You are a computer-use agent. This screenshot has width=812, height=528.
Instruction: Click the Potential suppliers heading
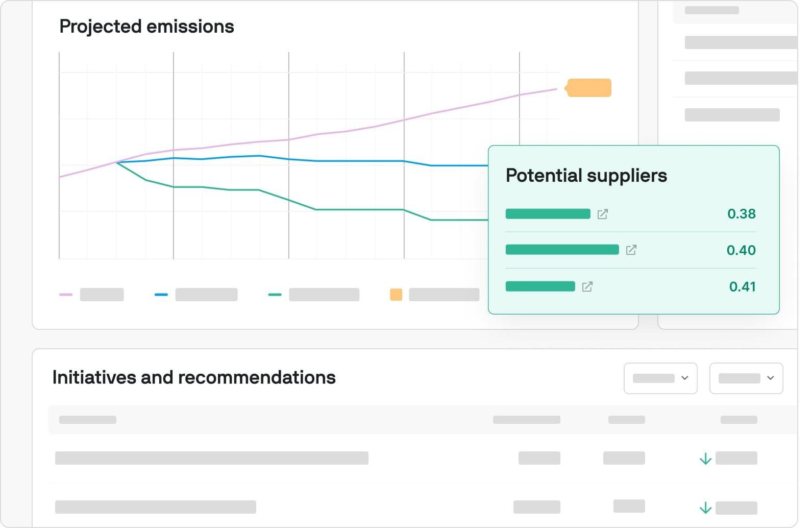[x=586, y=176]
